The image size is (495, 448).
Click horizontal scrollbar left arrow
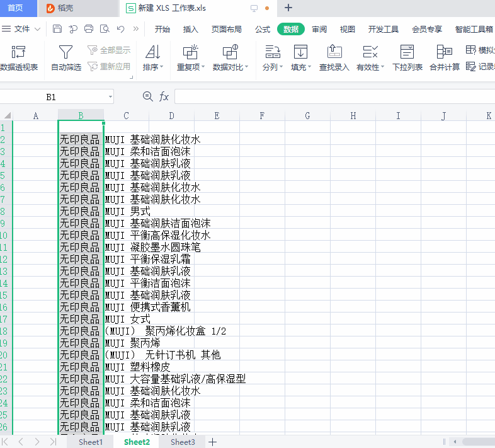coord(455,441)
